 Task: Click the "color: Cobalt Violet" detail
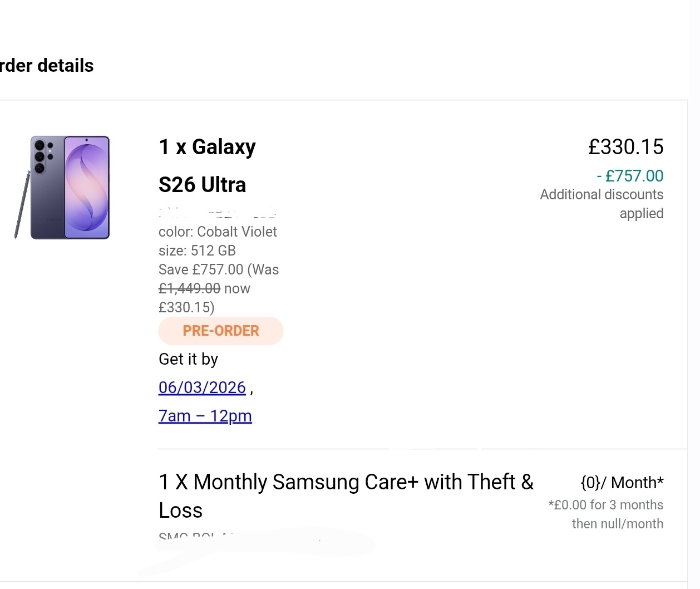click(x=218, y=232)
